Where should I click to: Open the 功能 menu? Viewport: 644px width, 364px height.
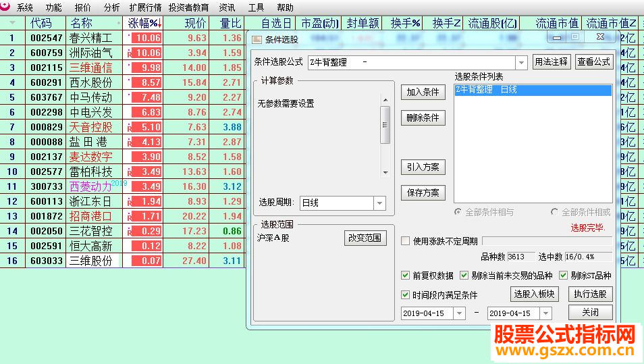click(x=54, y=8)
